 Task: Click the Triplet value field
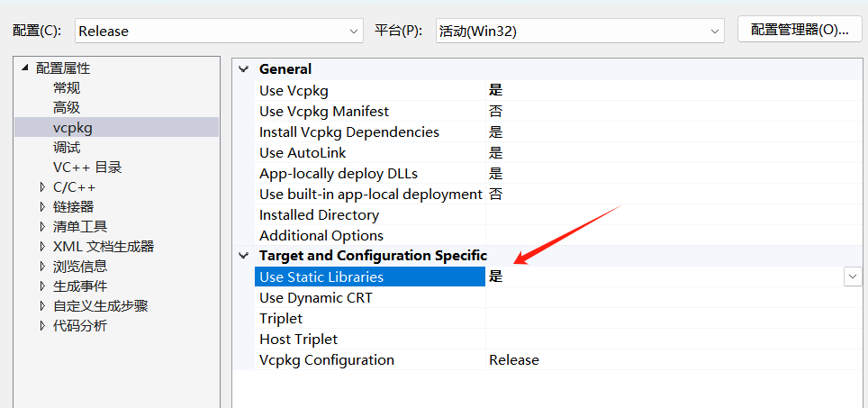(x=666, y=319)
